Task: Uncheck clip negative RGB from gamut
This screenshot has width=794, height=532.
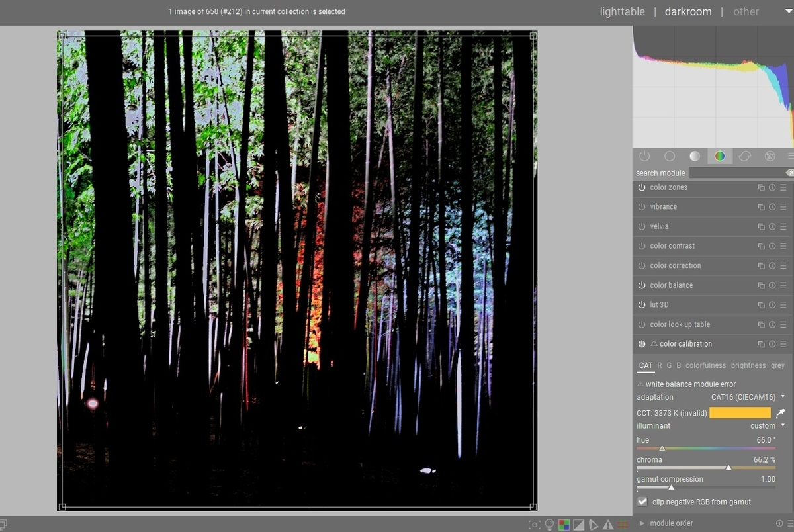Action: click(x=642, y=502)
